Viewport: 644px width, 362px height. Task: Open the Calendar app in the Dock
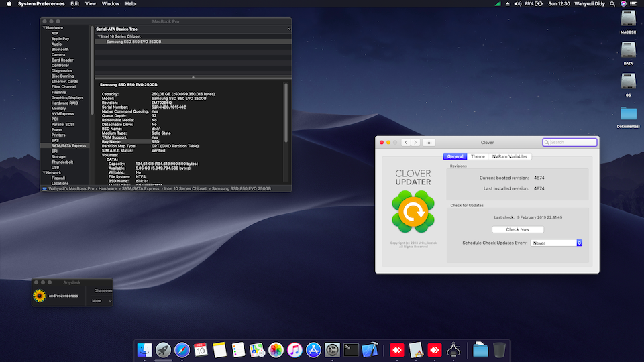coord(201,350)
